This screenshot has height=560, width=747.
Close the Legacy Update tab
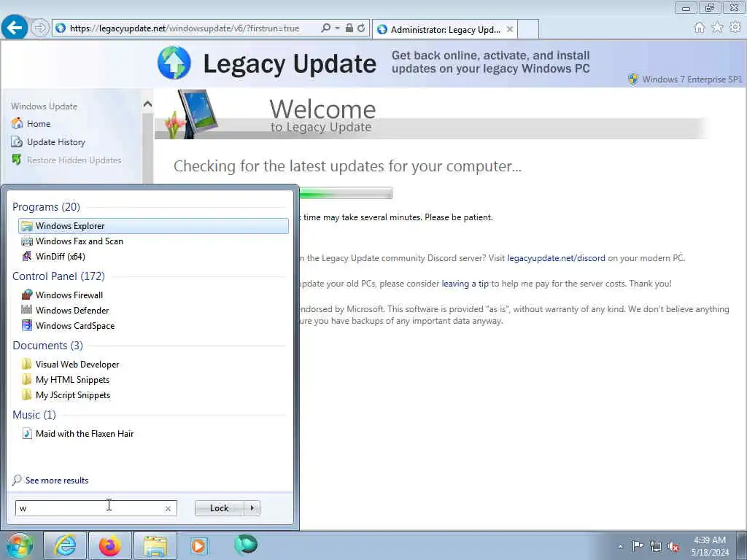pyautogui.click(x=510, y=29)
